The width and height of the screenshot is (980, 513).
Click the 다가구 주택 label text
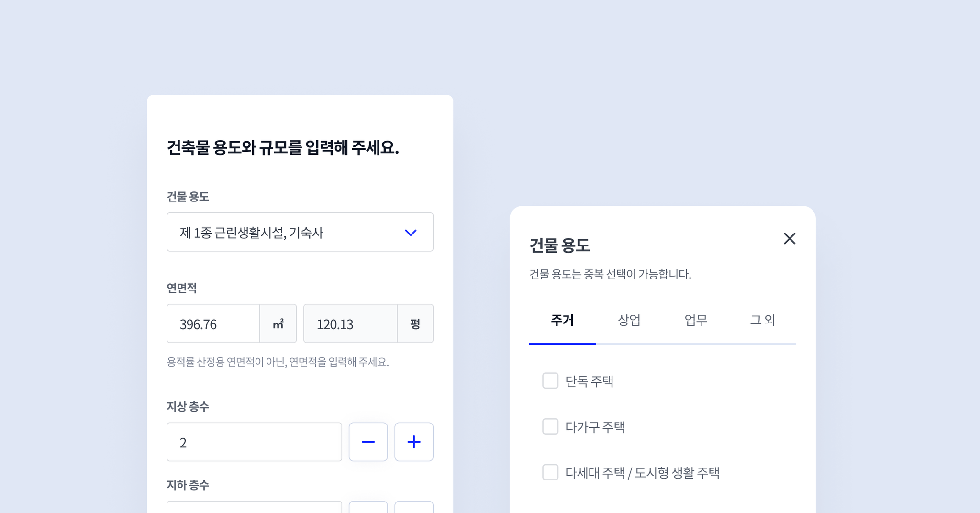(x=595, y=427)
